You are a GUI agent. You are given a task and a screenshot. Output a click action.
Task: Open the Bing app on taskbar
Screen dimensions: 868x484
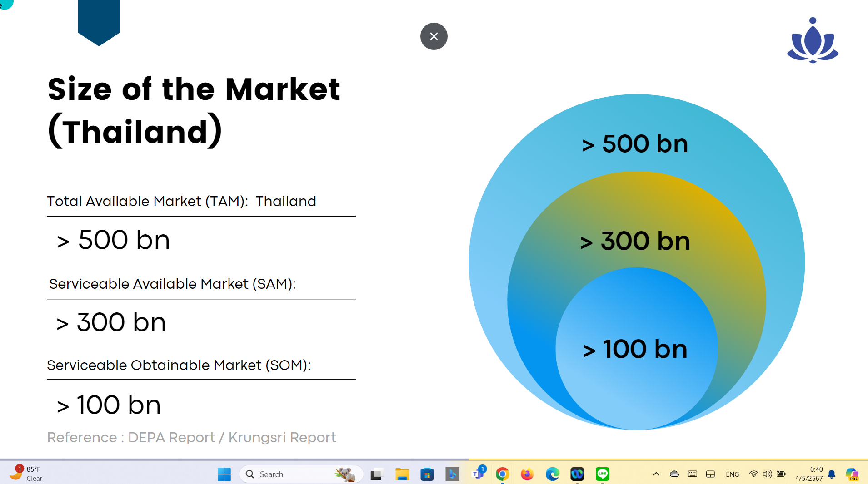[452, 474]
